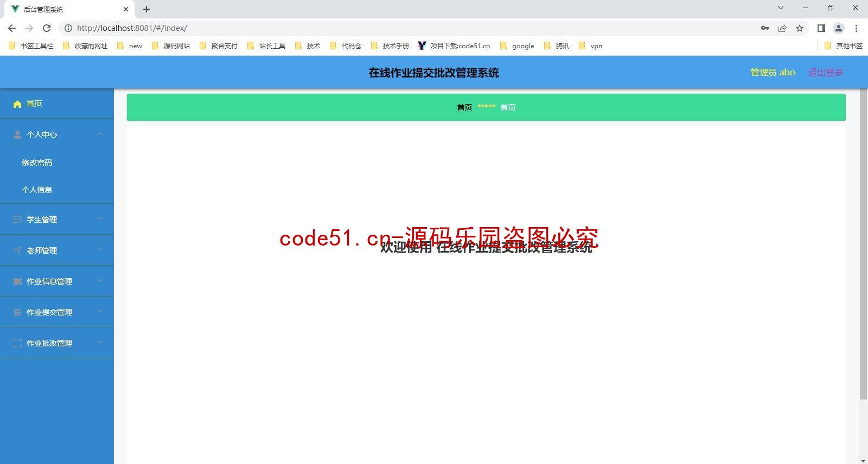Close the 后台管理系统 tab
This screenshot has height=464, width=868.
pos(126,9)
